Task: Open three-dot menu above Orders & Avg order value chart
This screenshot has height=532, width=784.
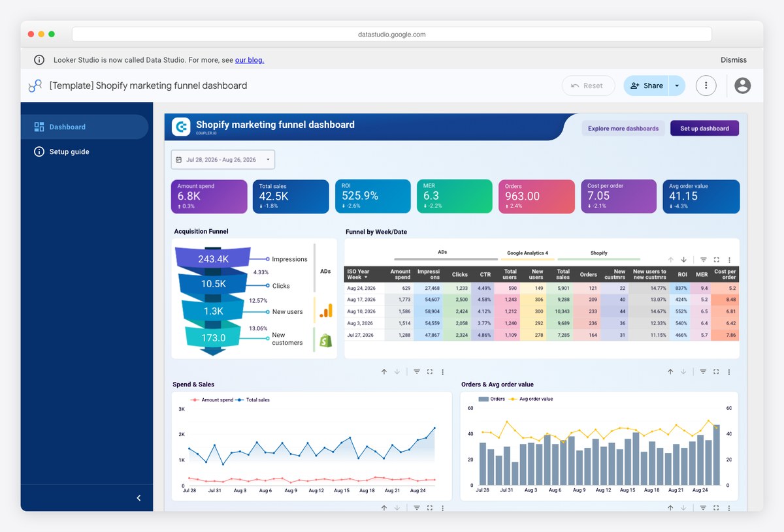Action: pos(730,371)
